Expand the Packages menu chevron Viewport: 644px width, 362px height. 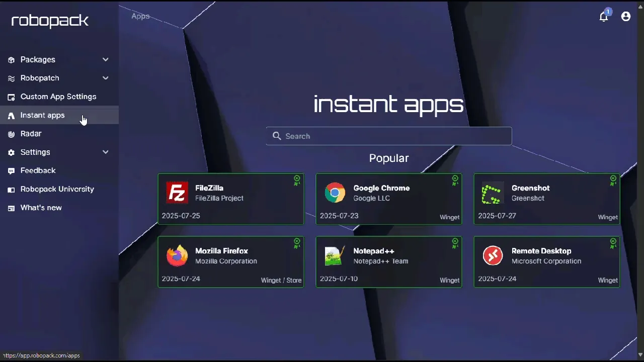[106, 59]
